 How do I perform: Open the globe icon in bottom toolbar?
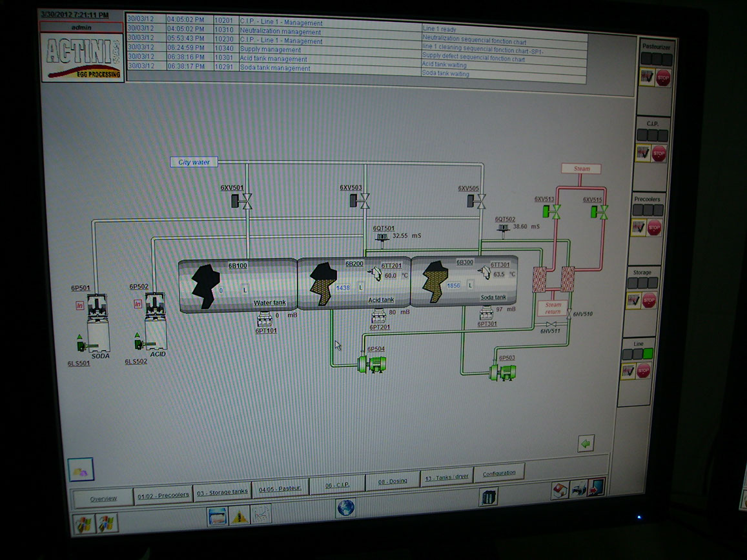345,508
